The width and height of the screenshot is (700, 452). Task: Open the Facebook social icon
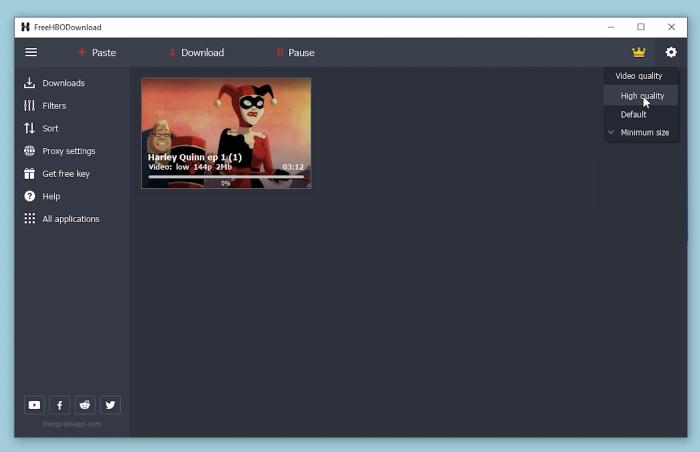coord(59,405)
